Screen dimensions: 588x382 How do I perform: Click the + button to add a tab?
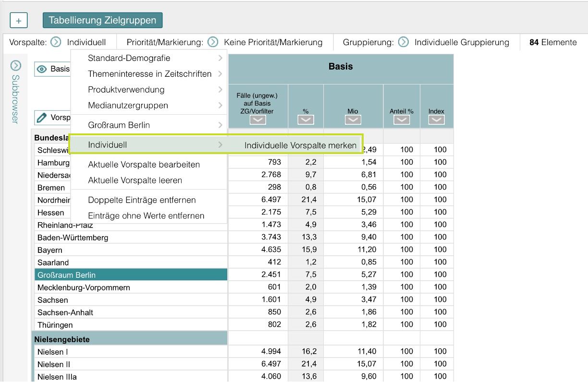click(x=19, y=20)
